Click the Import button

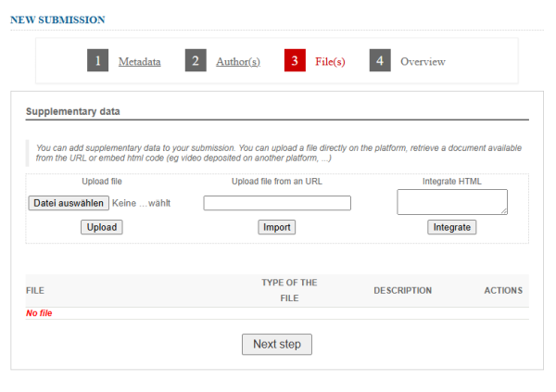pos(276,227)
